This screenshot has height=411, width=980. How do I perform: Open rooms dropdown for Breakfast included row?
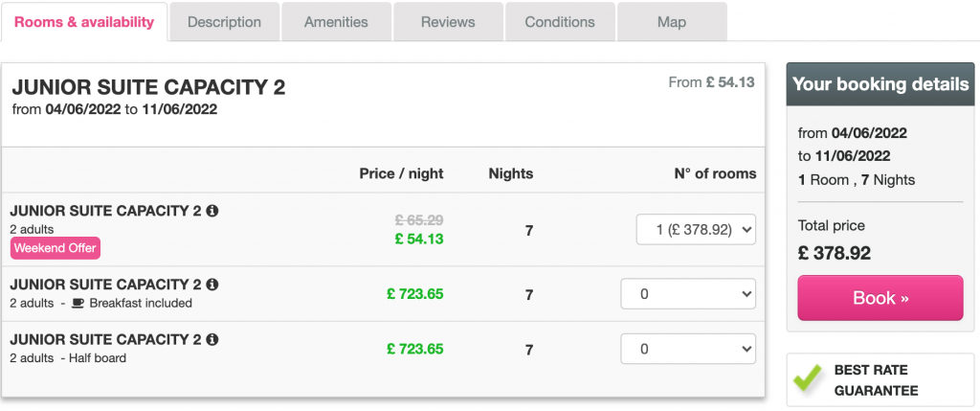pos(687,294)
